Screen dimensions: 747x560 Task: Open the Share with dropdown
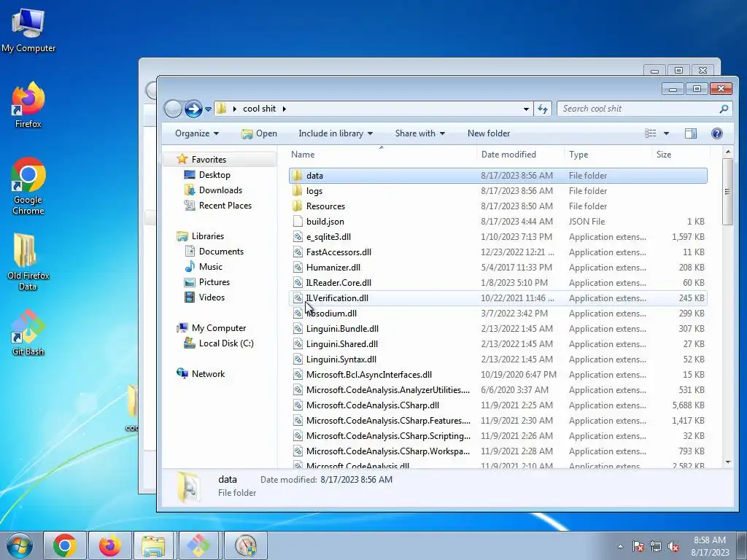point(419,134)
